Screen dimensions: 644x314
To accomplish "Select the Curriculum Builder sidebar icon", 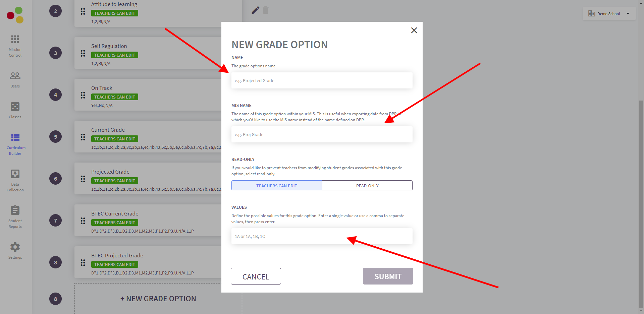I will 15,138.
